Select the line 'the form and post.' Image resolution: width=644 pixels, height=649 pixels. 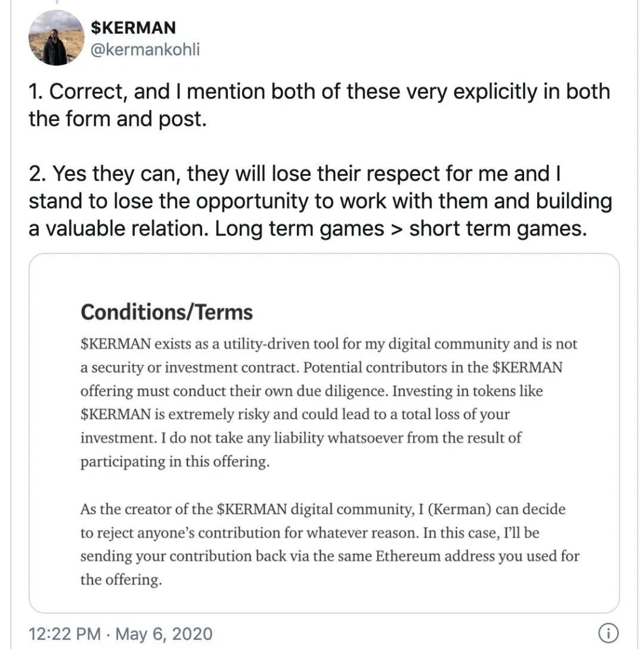click(117, 119)
